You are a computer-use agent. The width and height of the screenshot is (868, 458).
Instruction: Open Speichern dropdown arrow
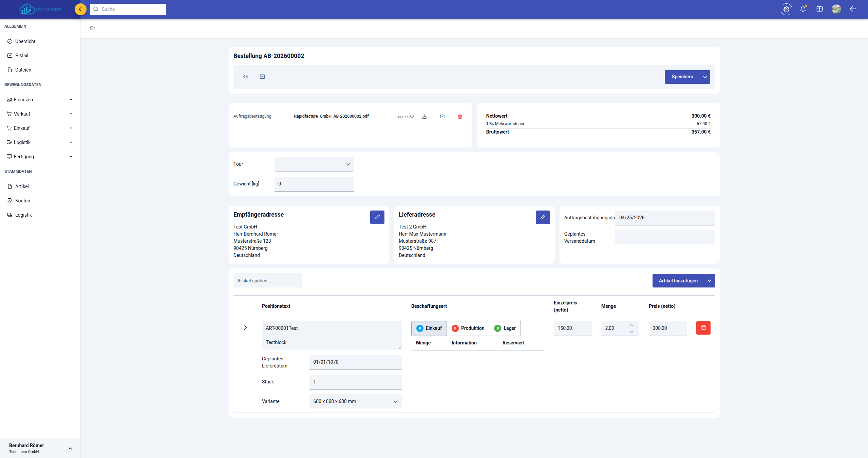pyautogui.click(x=705, y=77)
